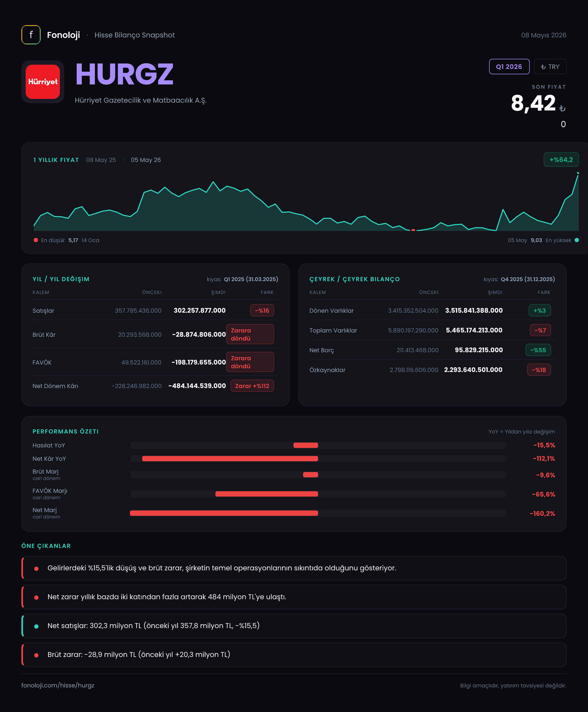588x712 pixels.
Task: Click the 'Bilgi amaçlıdır' disclaimer text
Action: pos(513,686)
